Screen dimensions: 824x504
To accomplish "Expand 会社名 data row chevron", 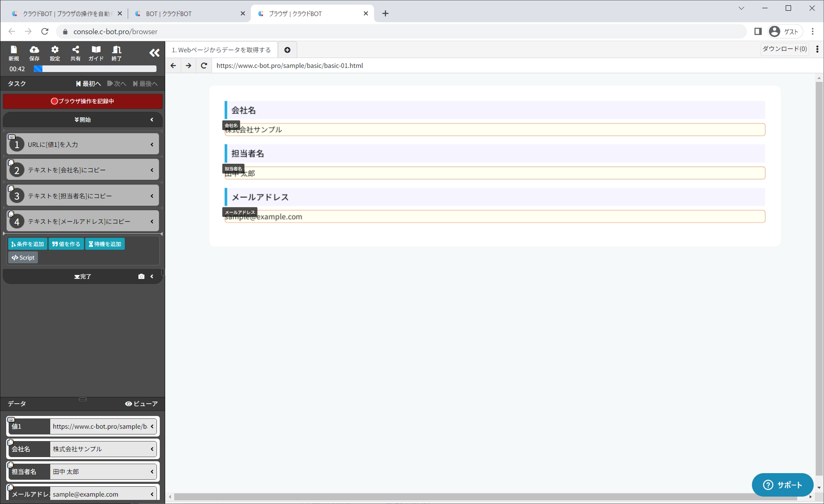I will [152, 449].
